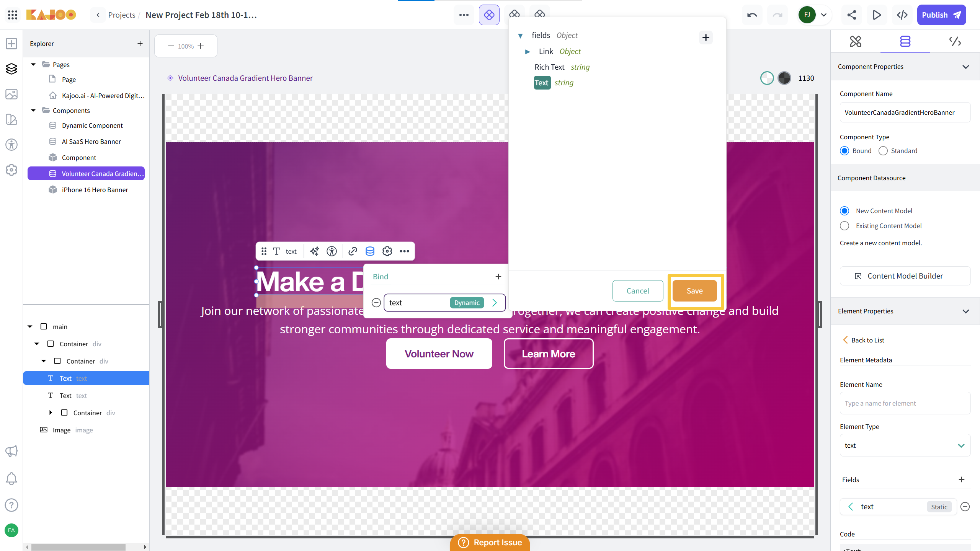This screenshot has height=551, width=980.
Task: Collapse the Component Properties section
Action: [x=966, y=67]
